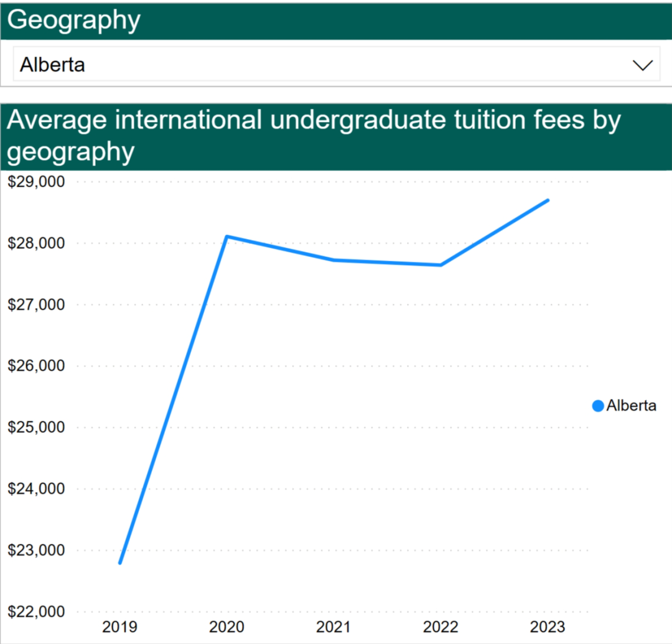Screen dimensions: 672x644
Task: Click the $22,000 y-axis label
Action: 37,612
